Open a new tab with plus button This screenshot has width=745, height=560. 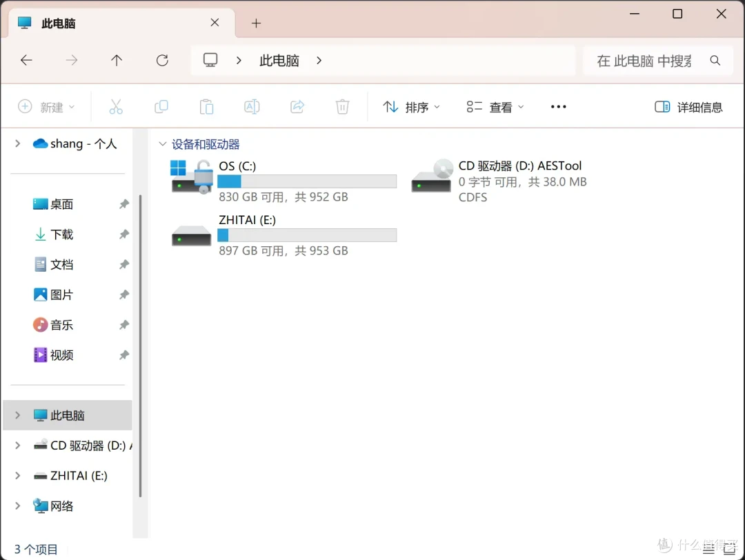256,23
